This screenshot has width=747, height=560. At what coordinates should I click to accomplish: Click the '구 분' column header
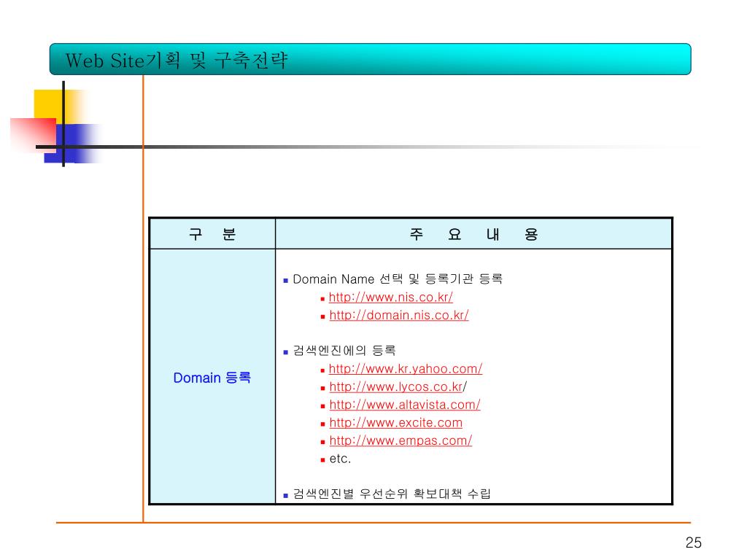tap(212, 234)
